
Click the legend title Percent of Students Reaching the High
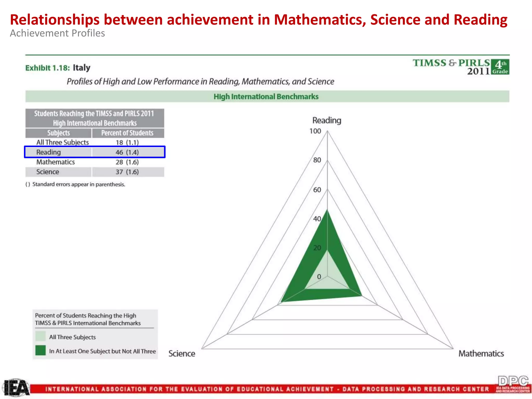click(88, 319)
